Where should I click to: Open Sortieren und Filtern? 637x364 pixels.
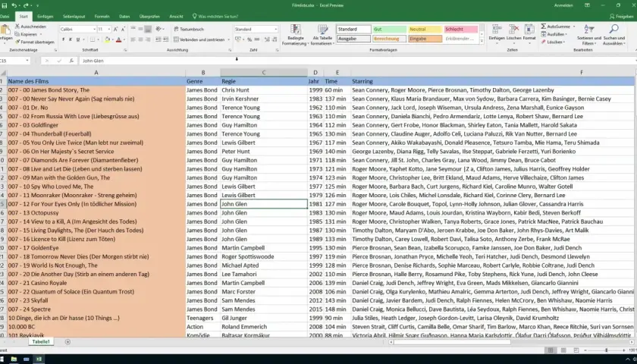589,35
